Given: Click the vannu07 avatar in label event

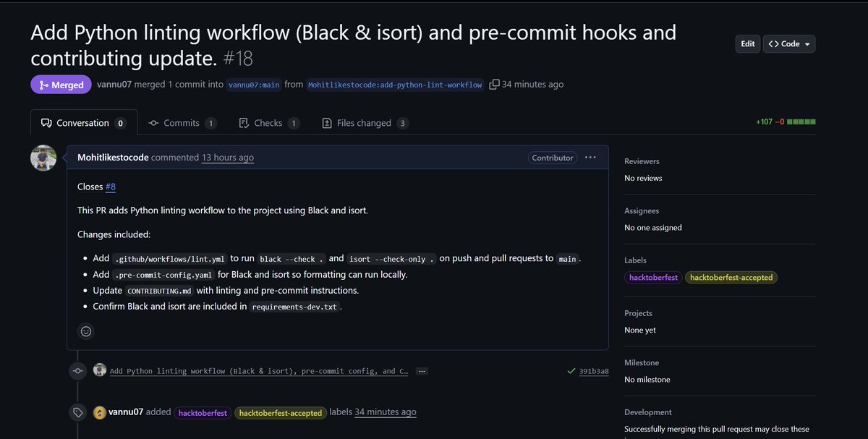Looking at the screenshot, I should pyautogui.click(x=100, y=412).
